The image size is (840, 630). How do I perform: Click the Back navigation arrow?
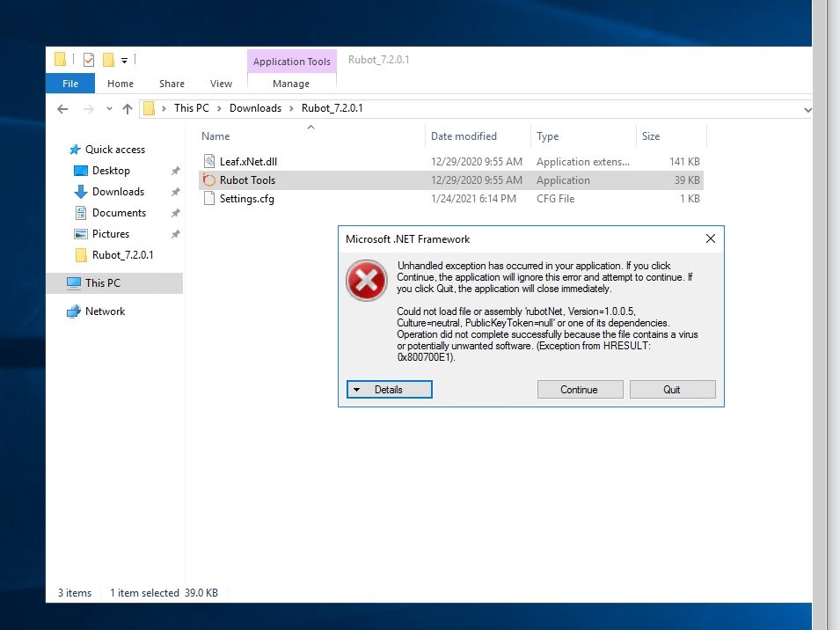(x=62, y=109)
